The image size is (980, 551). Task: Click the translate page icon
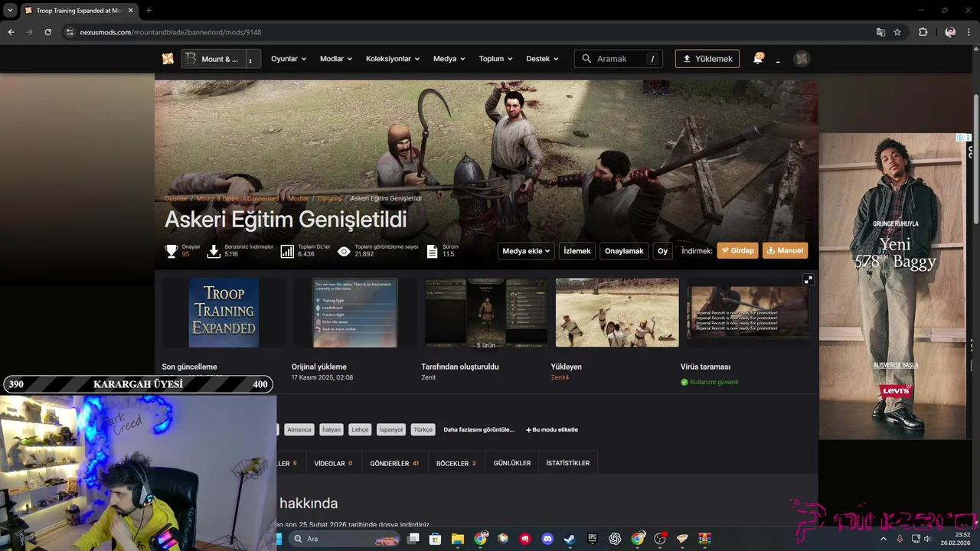tap(880, 32)
